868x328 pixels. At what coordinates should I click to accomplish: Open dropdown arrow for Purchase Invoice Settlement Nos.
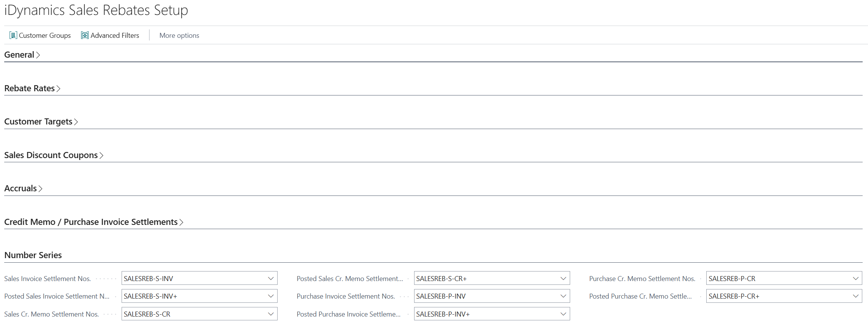click(563, 296)
